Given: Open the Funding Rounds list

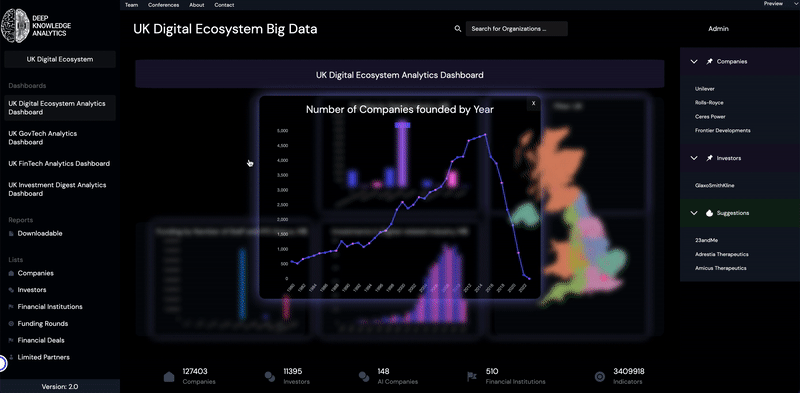Looking at the screenshot, I should click(42, 324).
